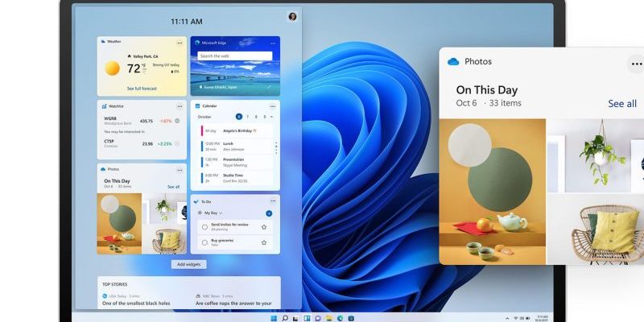Star the Buy groceries task

point(264,242)
